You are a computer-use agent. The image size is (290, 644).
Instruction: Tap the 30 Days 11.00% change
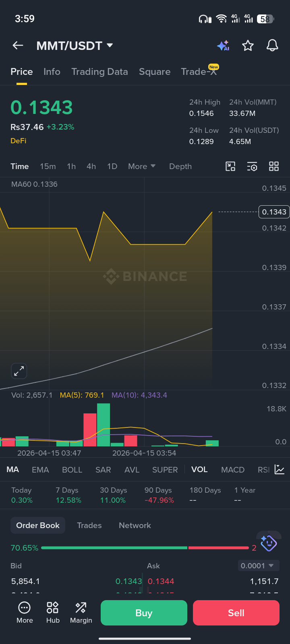click(113, 495)
